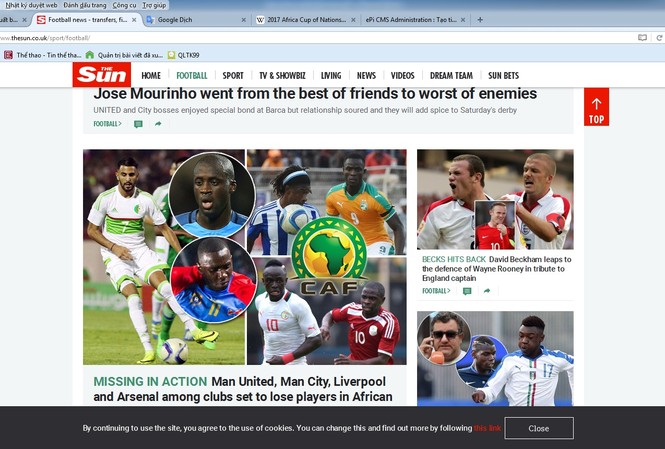The image size is (665, 449).
Task: Open the Rooney and Beckham photo
Action: point(495,199)
